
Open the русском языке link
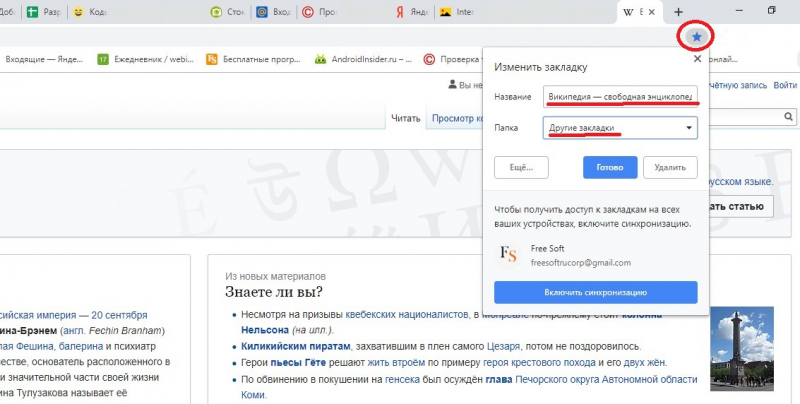coord(740,182)
